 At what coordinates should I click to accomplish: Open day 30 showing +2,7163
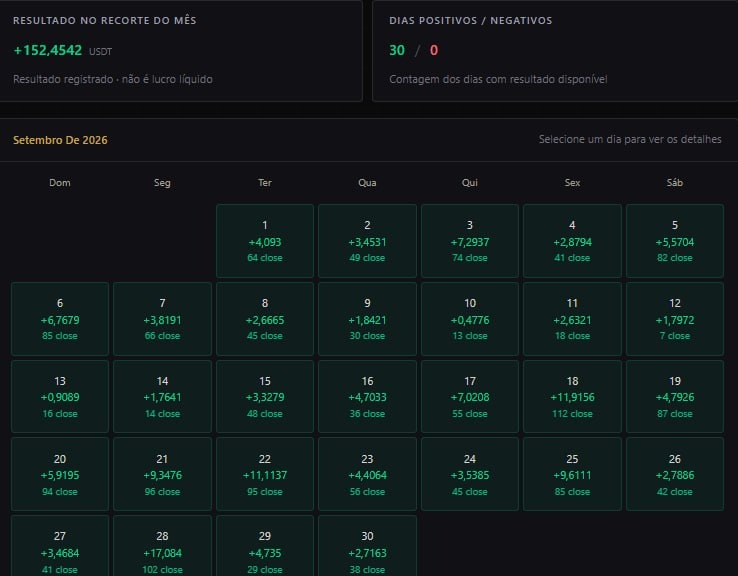367,546
